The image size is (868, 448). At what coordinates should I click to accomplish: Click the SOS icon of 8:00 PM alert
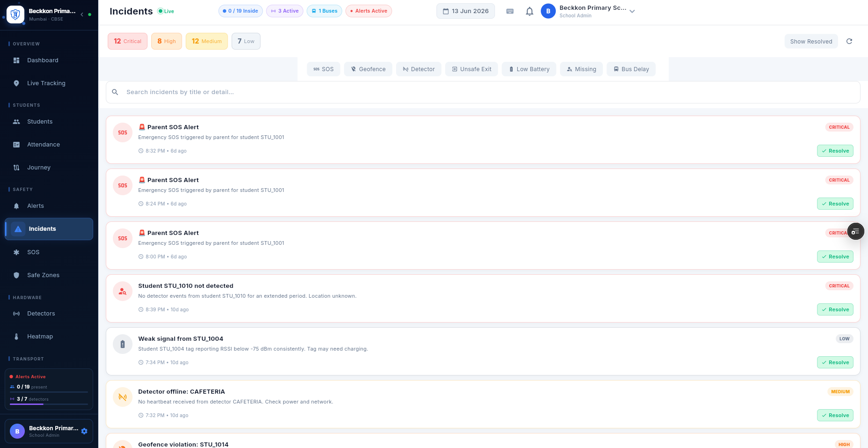pos(123,238)
